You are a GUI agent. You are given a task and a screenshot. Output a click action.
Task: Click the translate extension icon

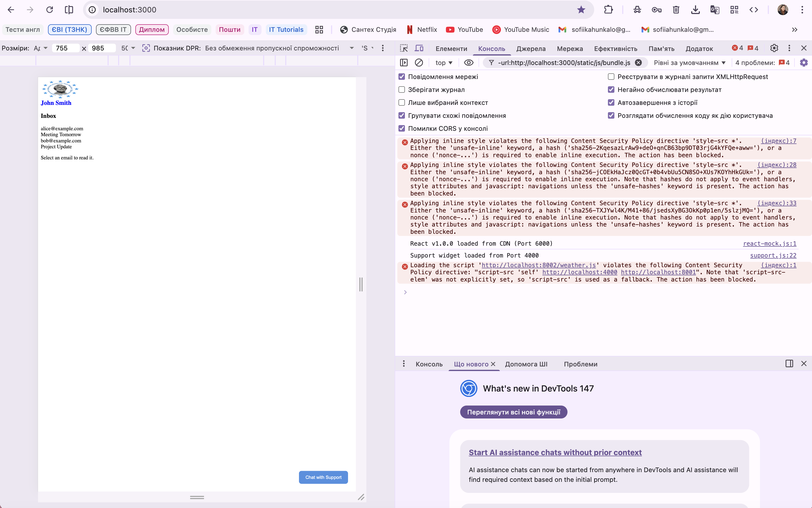pos(715,10)
